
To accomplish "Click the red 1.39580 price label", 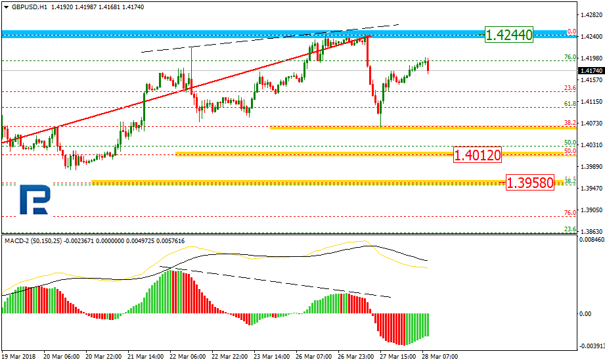I will point(529,183).
